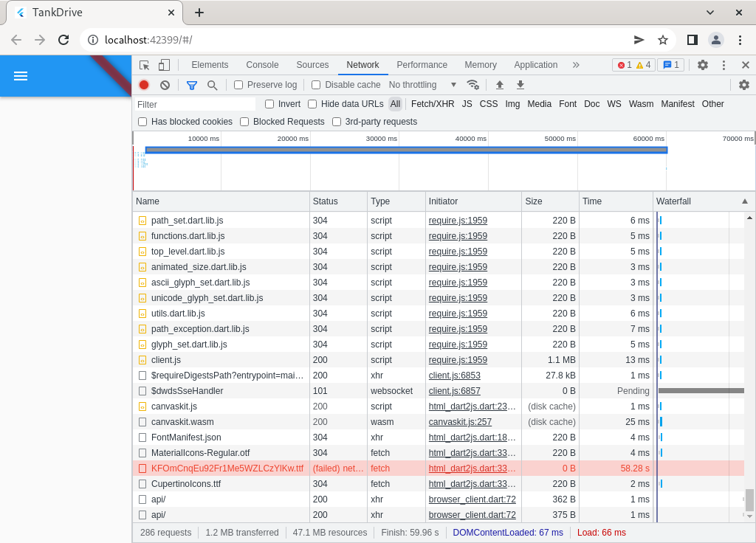This screenshot has height=543, width=756.
Task: Check the Invert filter option
Action: 269,104
